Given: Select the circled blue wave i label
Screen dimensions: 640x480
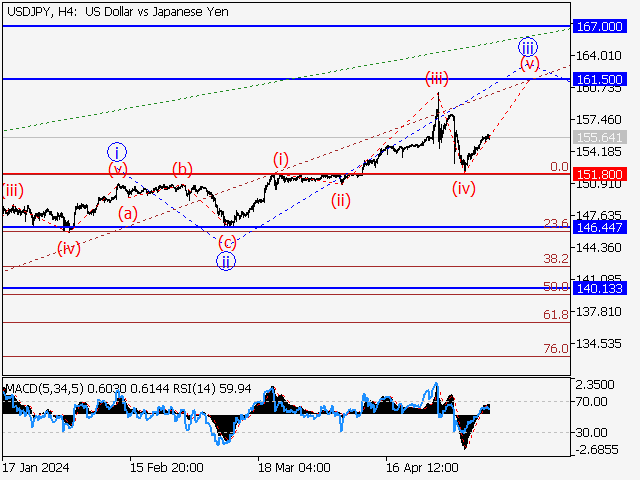Looking at the screenshot, I should point(117,152).
